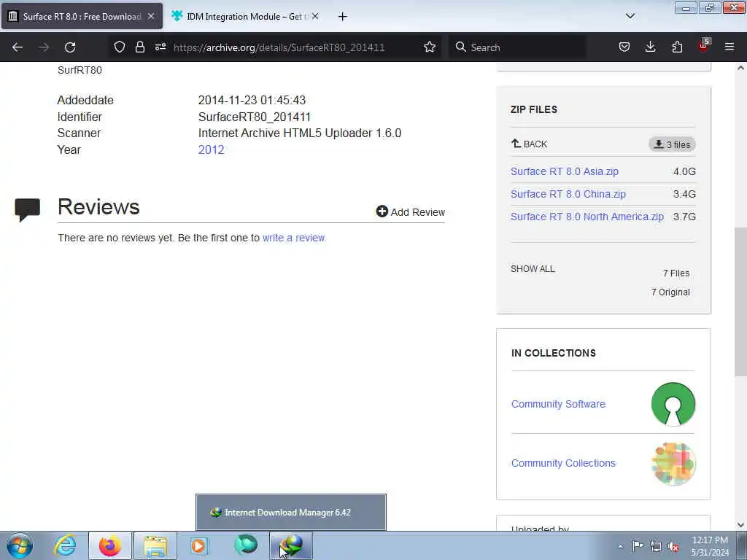Click the Community Software collection logo
The height and width of the screenshot is (560, 747).
click(673, 404)
